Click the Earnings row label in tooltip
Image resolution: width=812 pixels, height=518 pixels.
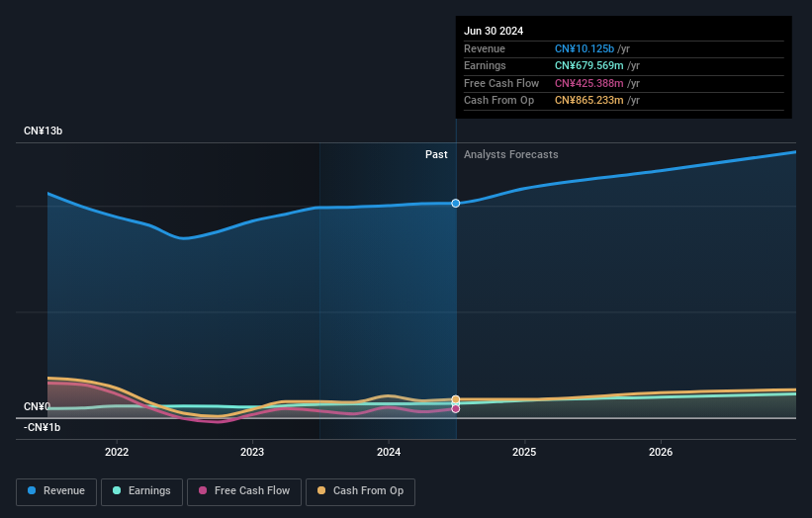485,65
